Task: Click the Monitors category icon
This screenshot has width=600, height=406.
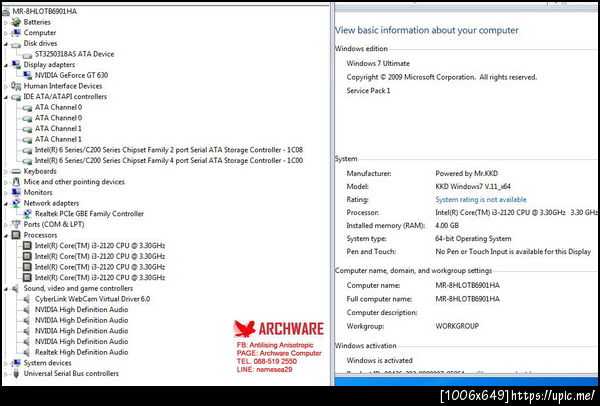Action: coord(16,192)
